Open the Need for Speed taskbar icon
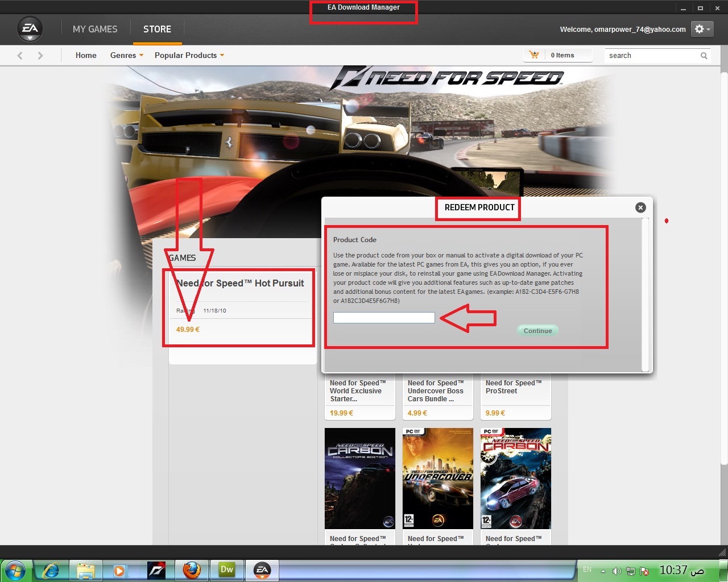Screen dimensions: 728x582 pos(156,570)
